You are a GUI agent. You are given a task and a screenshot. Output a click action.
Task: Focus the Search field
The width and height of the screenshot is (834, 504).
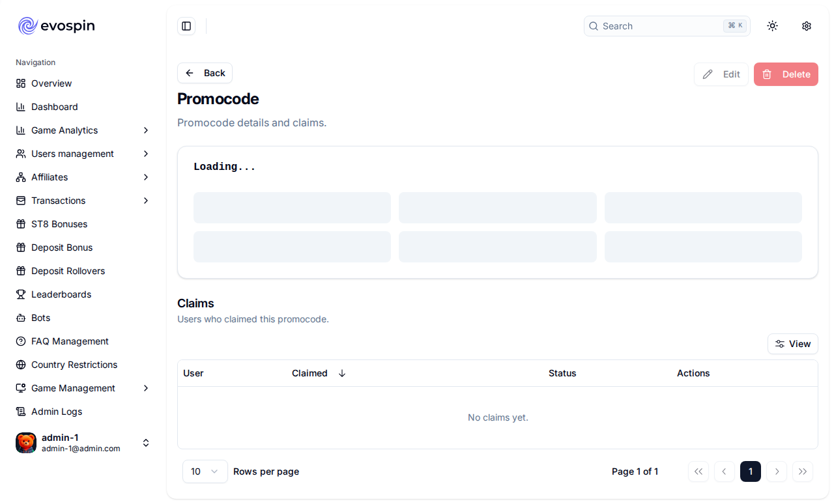(x=667, y=26)
